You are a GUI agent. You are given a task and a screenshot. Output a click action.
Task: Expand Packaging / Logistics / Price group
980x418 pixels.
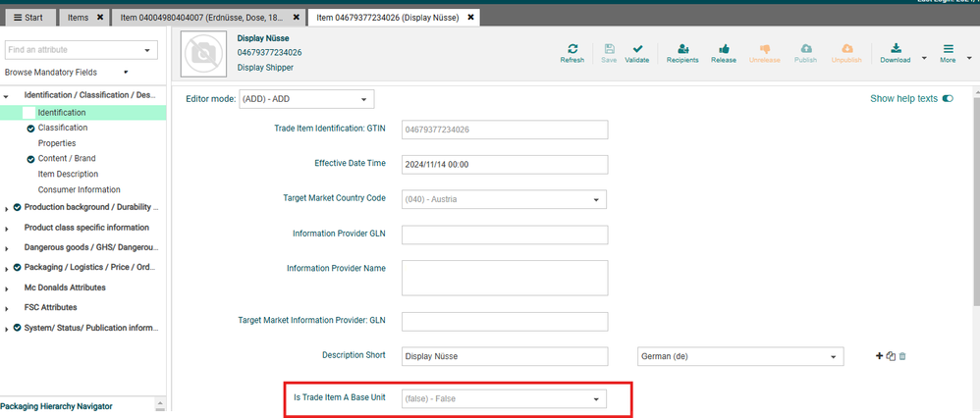(6, 269)
